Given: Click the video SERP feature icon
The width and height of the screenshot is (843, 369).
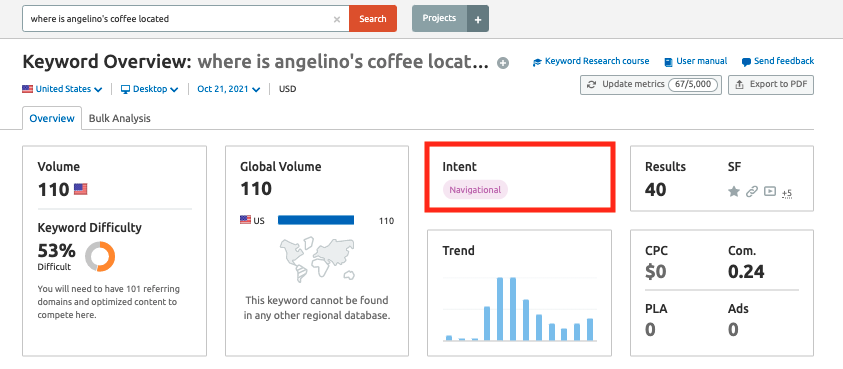Looking at the screenshot, I should [770, 191].
